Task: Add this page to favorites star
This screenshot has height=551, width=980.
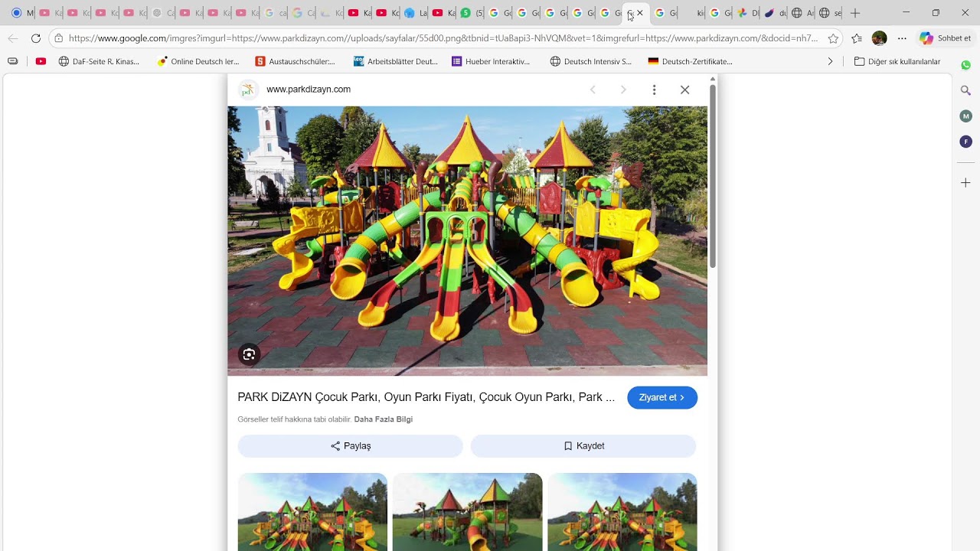Action: coord(833,38)
